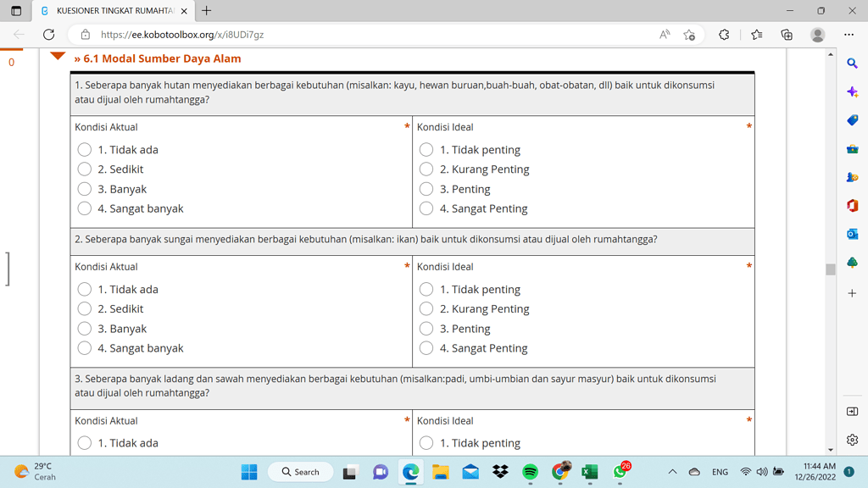Open Search in the Edge sidebar
868x488 pixels.
(x=853, y=63)
